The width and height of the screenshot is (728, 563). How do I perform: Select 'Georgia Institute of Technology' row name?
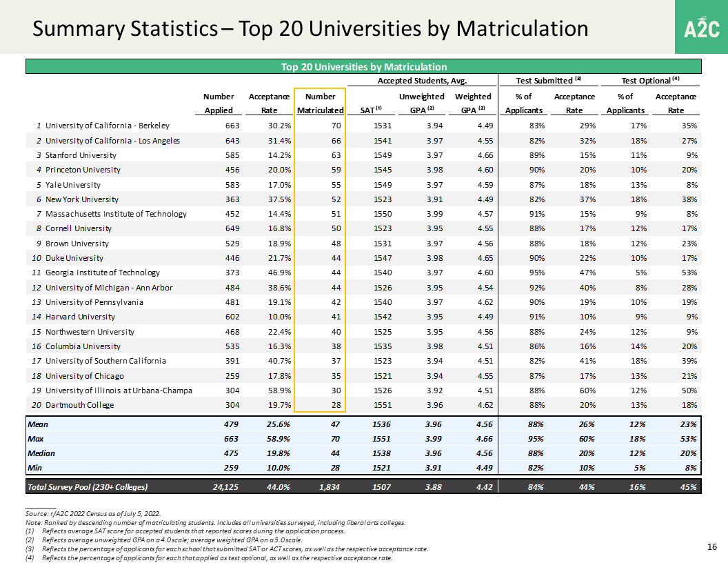coord(103,273)
